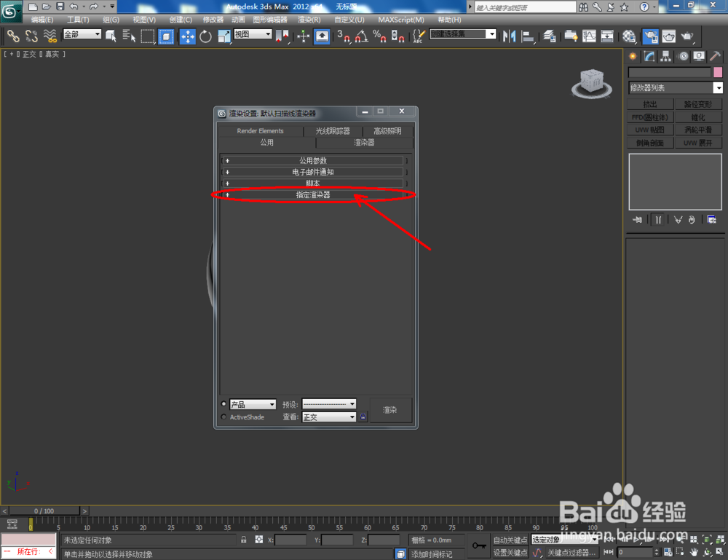Activate Select and Scale tool
Viewport: 728px width, 560px height.
(223, 36)
